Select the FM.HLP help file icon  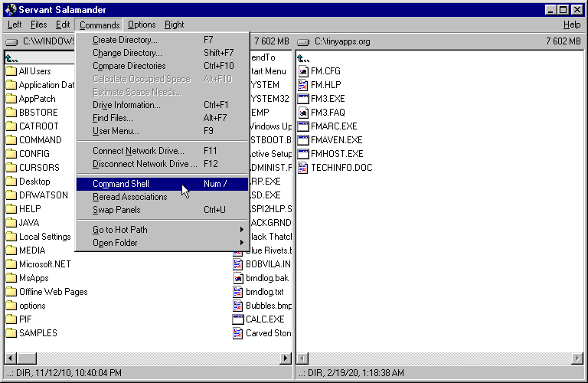coord(303,85)
